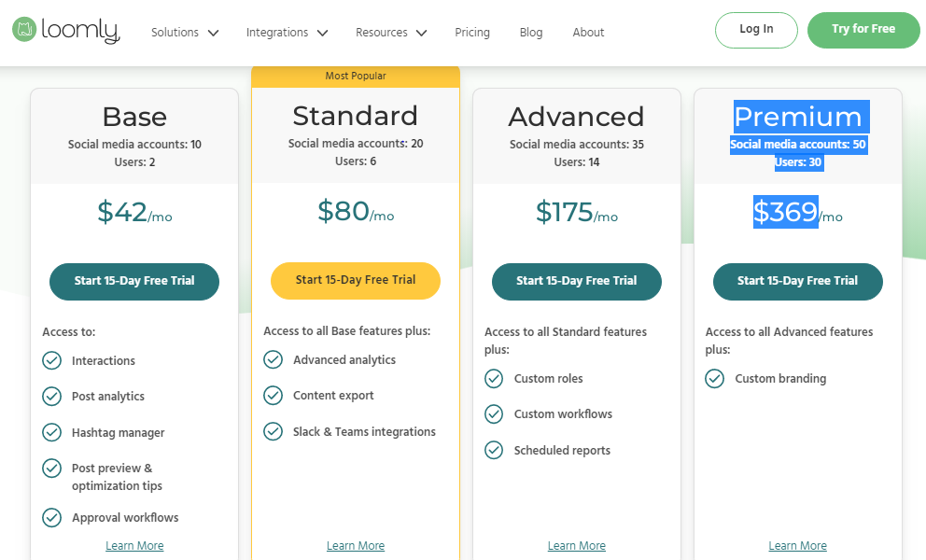Click the checkmark icon beside Interactions
This screenshot has height=560, width=926.
pyautogui.click(x=51, y=360)
